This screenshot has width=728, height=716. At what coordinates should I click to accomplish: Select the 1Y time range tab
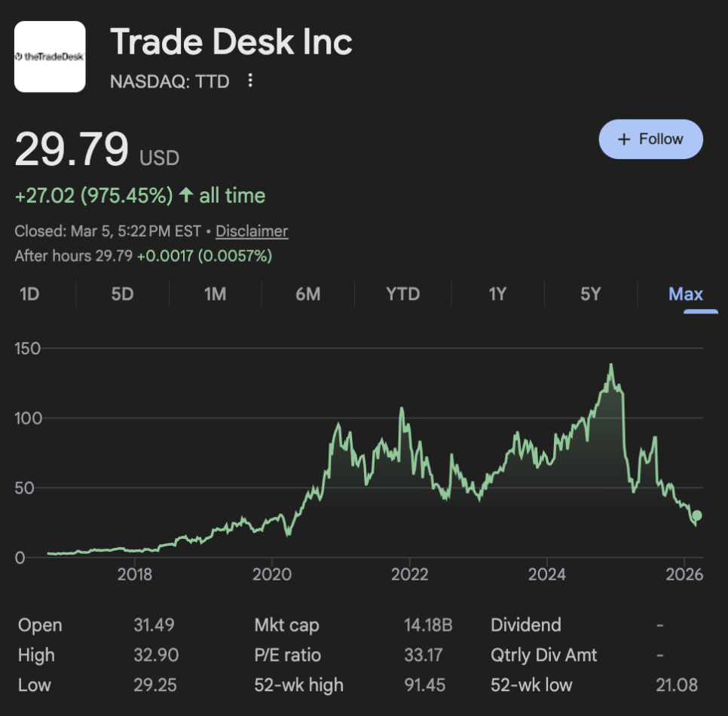point(497,294)
